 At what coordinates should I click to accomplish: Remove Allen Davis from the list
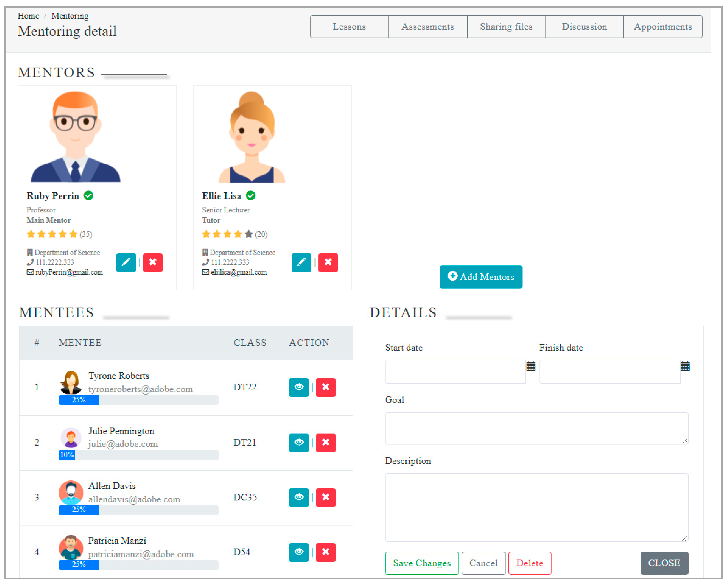pos(325,498)
